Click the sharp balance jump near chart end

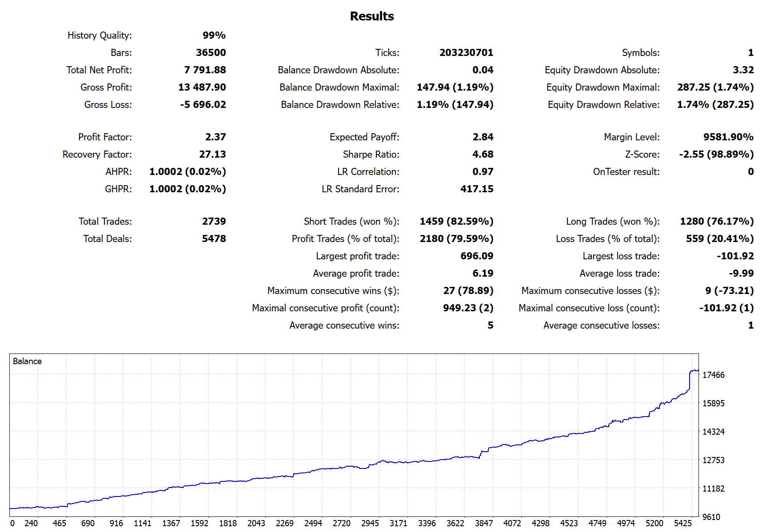click(x=690, y=381)
